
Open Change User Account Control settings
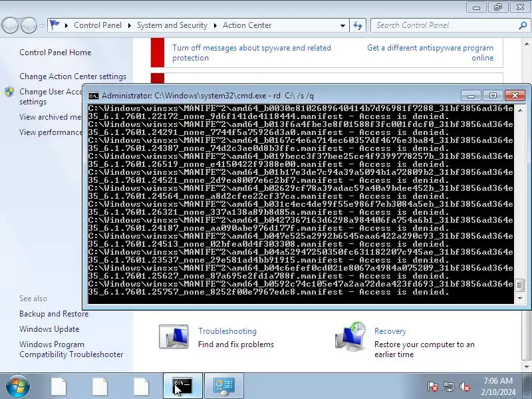(51, 96)
